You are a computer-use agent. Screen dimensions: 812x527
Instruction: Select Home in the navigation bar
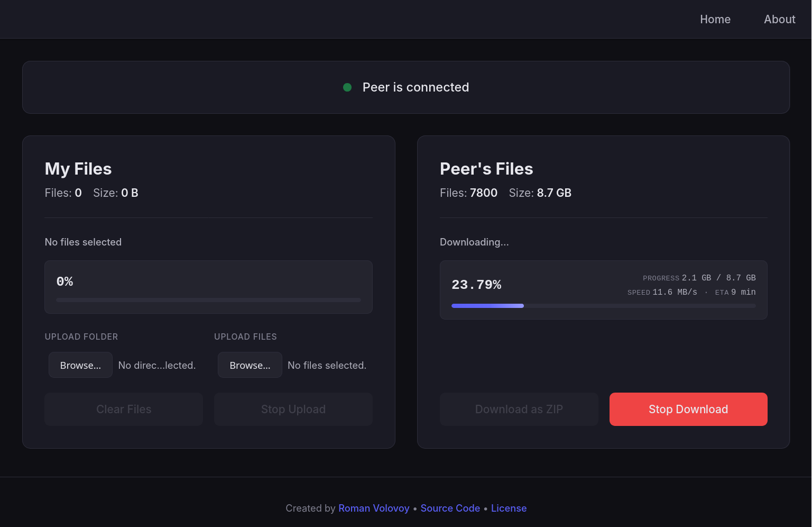(715, 19)
